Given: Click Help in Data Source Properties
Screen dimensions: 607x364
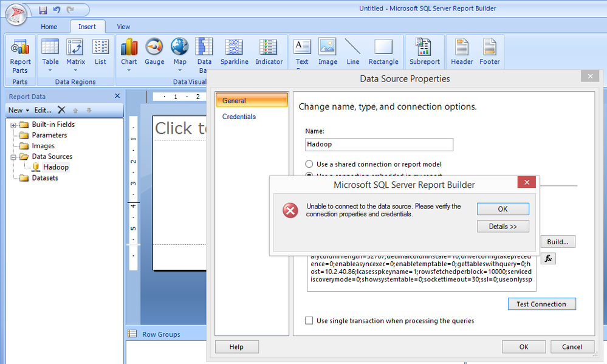Looking at the screenshot, I should point(236,347).
